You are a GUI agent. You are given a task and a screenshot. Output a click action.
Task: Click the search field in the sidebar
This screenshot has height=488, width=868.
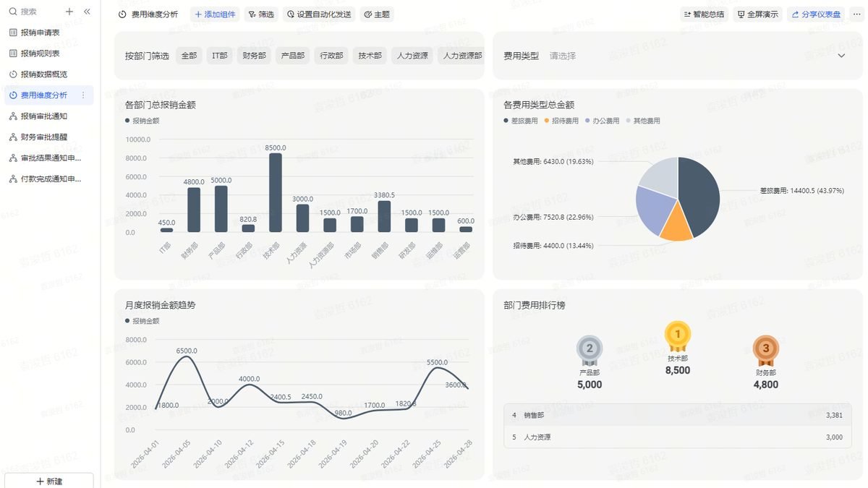tap(34, 12)
